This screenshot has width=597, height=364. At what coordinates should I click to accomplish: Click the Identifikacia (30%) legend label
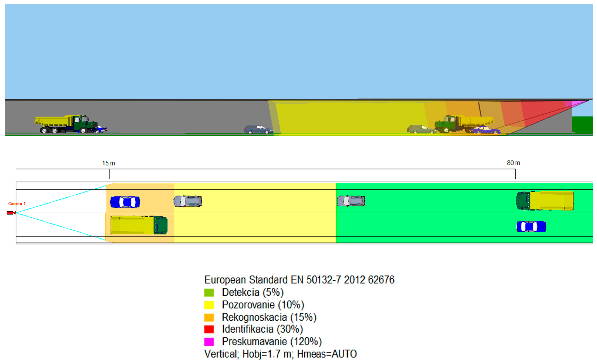click(x=262, y=329)
